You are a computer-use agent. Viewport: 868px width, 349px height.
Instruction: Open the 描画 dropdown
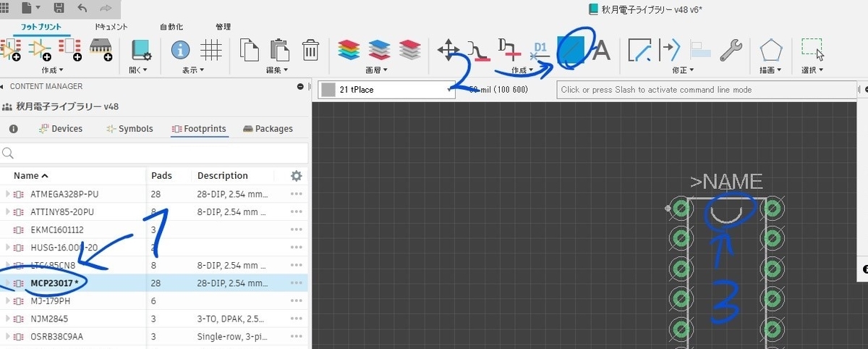click(770, 70)
